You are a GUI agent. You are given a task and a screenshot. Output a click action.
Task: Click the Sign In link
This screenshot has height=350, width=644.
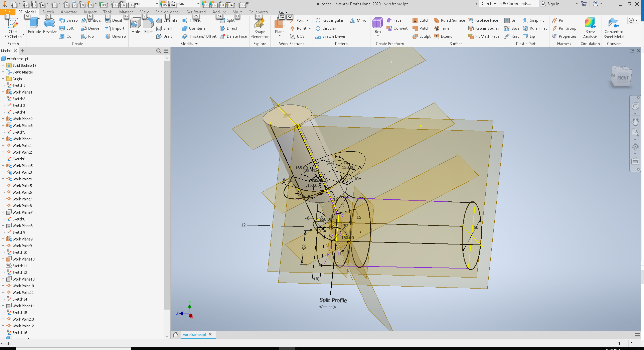tap(553, 4)
